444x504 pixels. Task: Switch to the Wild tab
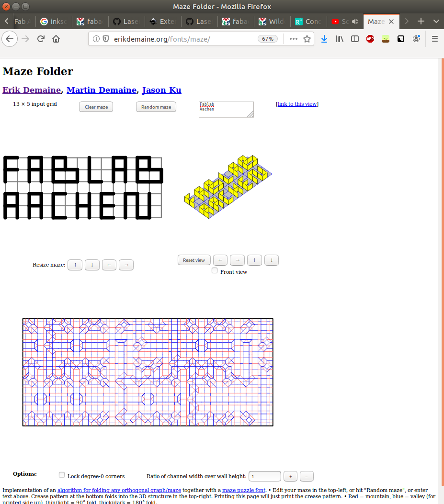coord(272,22)
